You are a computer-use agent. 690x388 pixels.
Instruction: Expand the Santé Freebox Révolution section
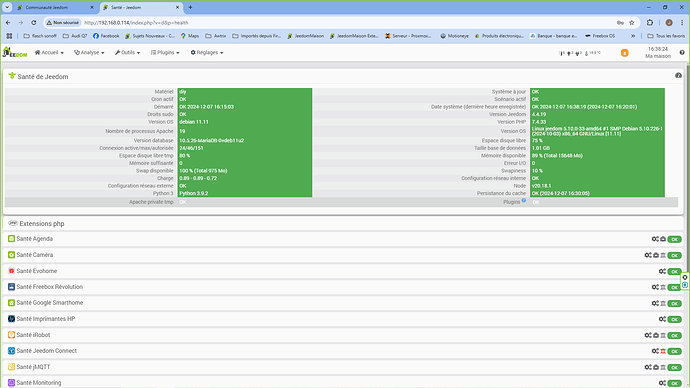point(343,287)
